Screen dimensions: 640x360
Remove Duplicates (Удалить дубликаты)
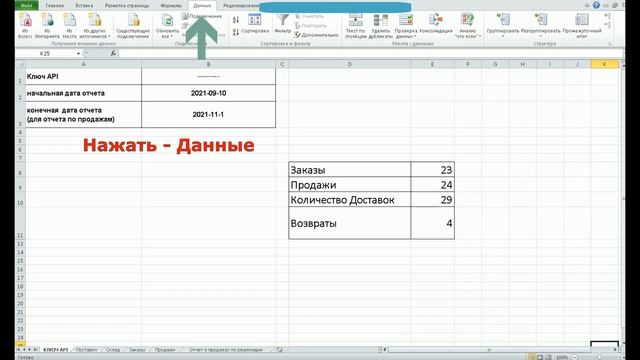[380, 26]
